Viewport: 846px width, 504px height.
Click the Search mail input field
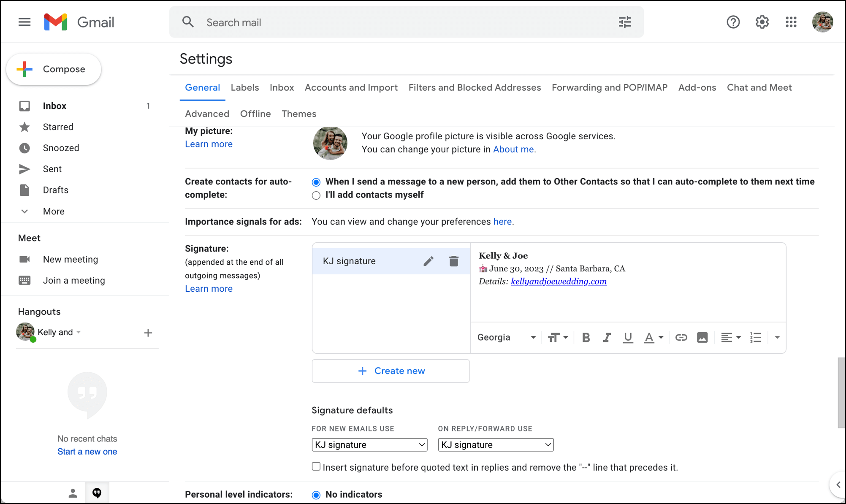tap(406, 22)
